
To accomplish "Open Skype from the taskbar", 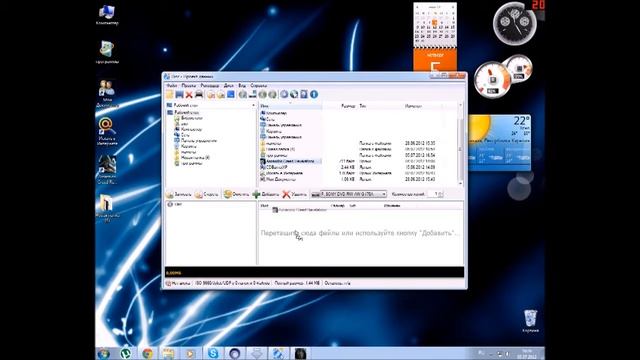I will click(213, 353).
